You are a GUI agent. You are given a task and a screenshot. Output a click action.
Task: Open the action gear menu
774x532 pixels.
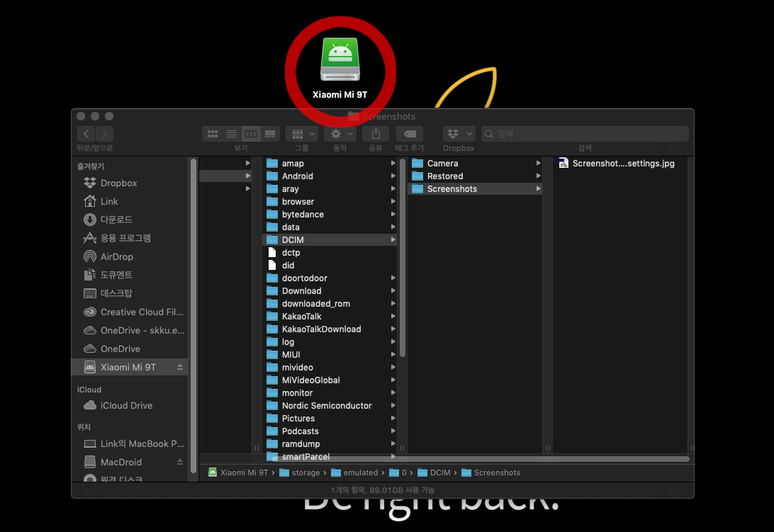tap(341, 134)
